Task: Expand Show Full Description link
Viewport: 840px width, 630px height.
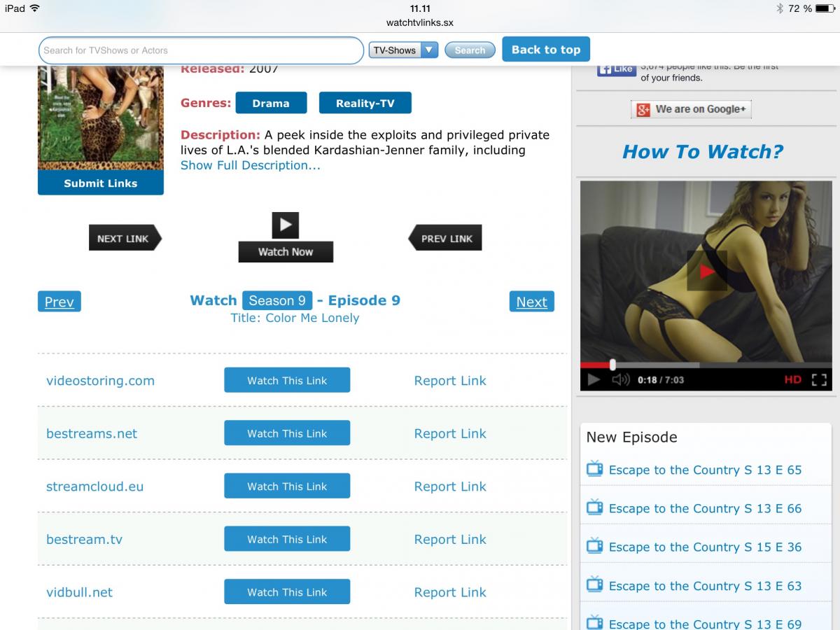Action: (x=250, y=166)
